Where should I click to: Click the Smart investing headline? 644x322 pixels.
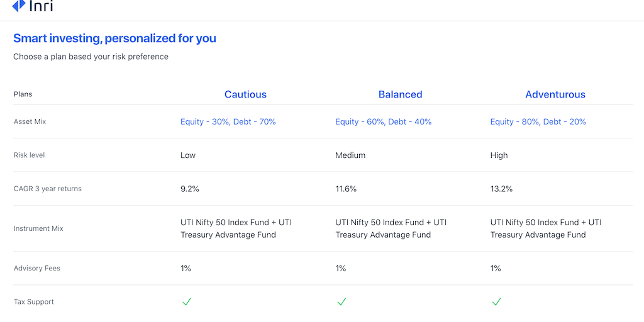click(114, 38)
